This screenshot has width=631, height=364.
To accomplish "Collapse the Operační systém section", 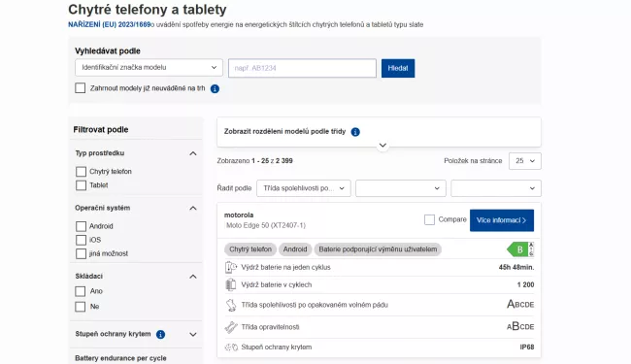I will [x=193, y=209].
